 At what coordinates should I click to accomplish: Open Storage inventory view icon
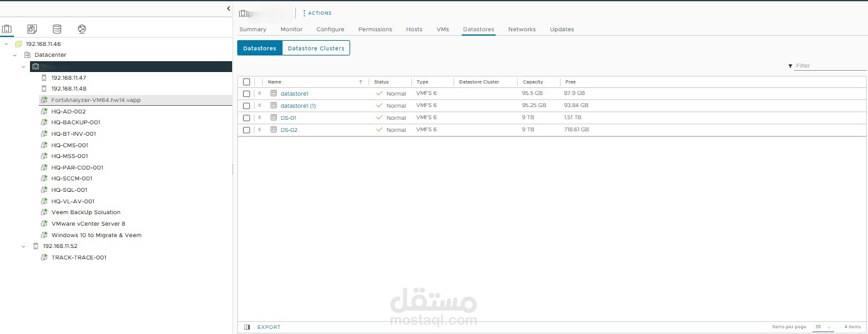click(x=57, y=29)
